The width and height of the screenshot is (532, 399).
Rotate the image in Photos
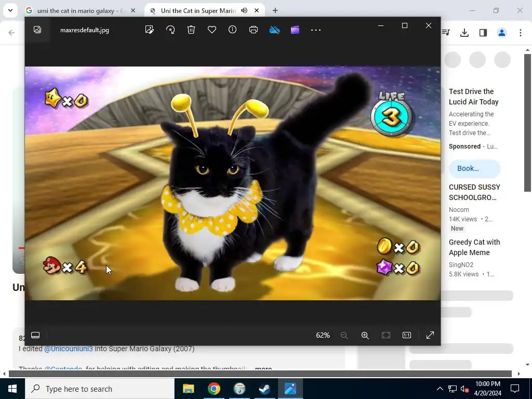pos(170,30)
